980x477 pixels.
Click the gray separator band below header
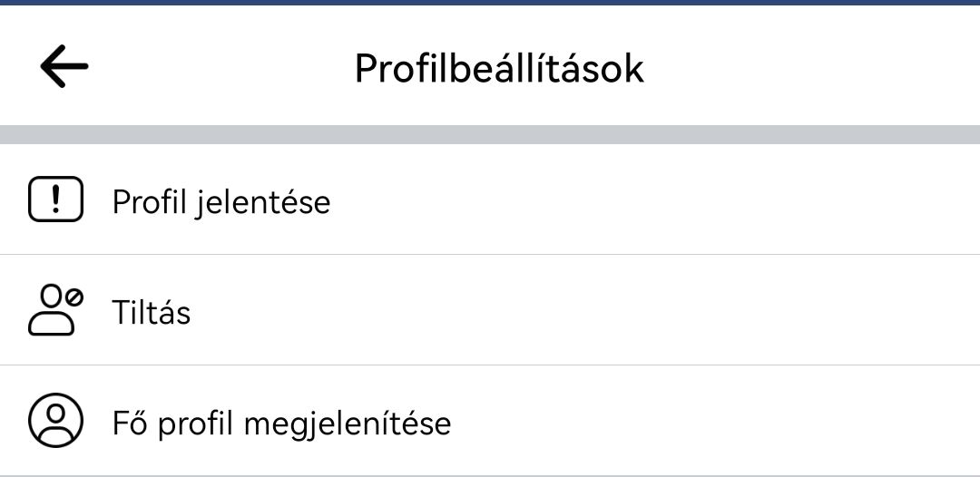(x=490, y=134)
